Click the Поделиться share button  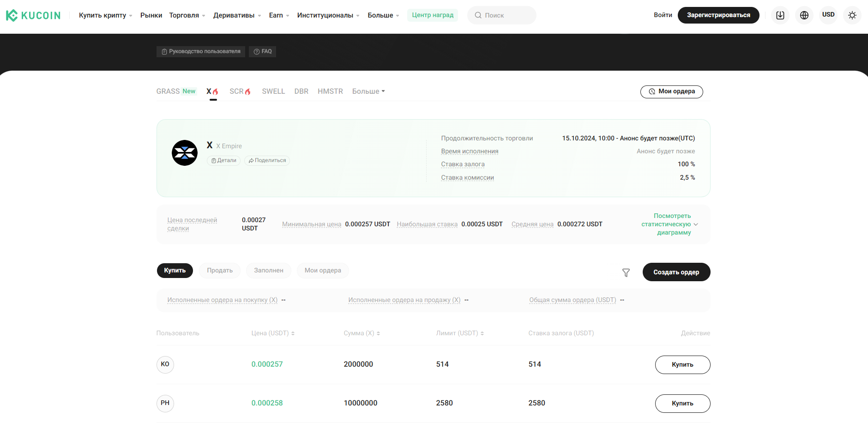[x=267, y=160]
